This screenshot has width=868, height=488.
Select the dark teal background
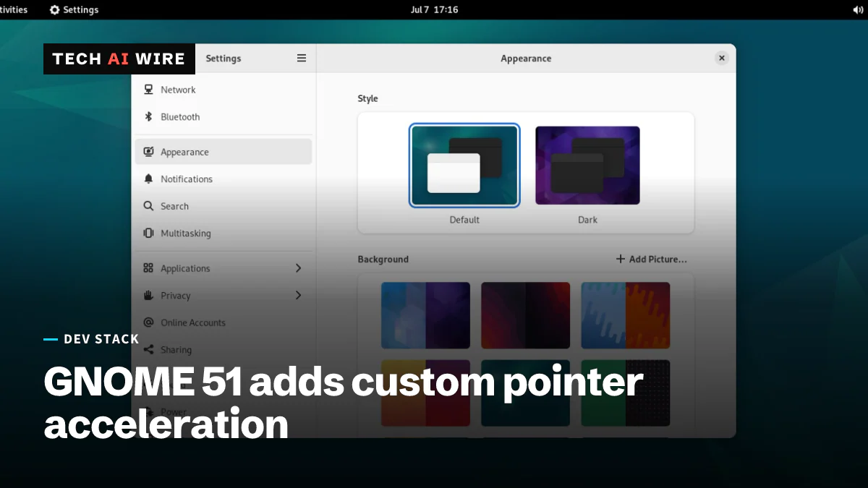click(526, 393)
